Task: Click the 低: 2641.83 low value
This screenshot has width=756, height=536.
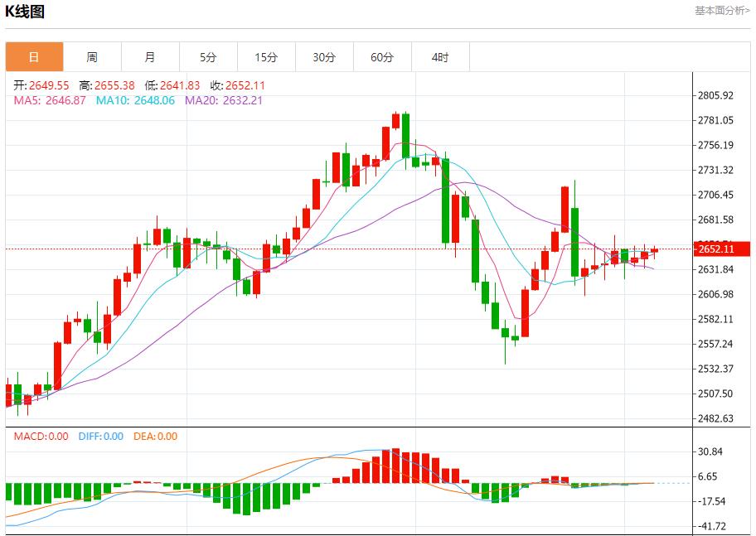Action: (172, 86)
